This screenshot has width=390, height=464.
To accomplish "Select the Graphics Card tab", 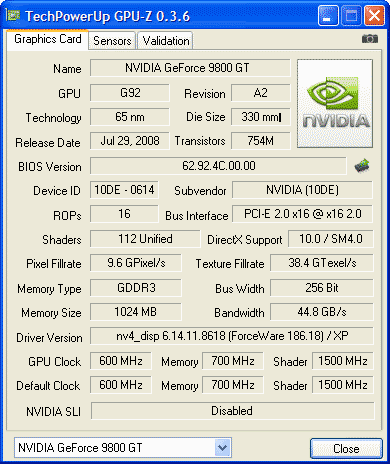I will [48, 39].
